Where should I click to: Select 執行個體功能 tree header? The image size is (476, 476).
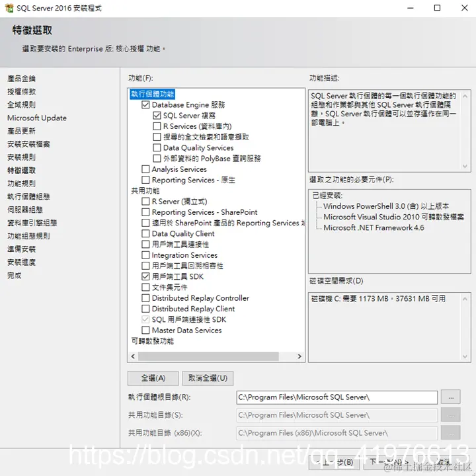(153, 94)
